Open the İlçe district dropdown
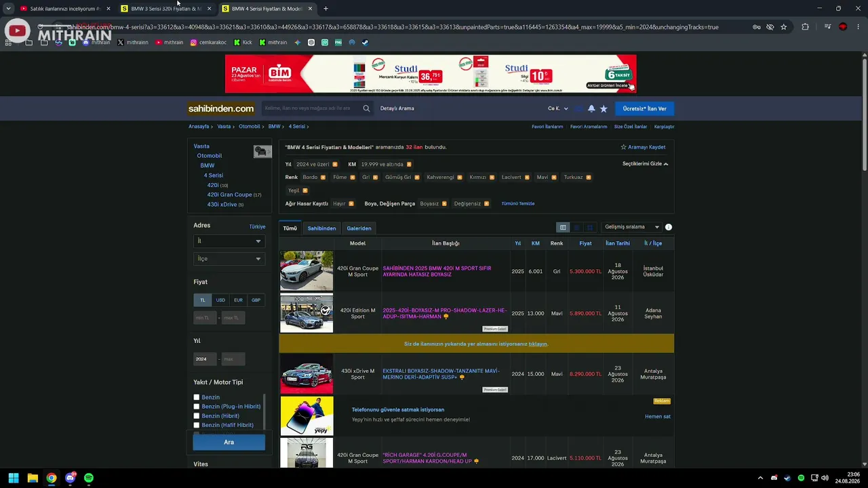Viewport: 868px width, 488px height. (229, 258)
